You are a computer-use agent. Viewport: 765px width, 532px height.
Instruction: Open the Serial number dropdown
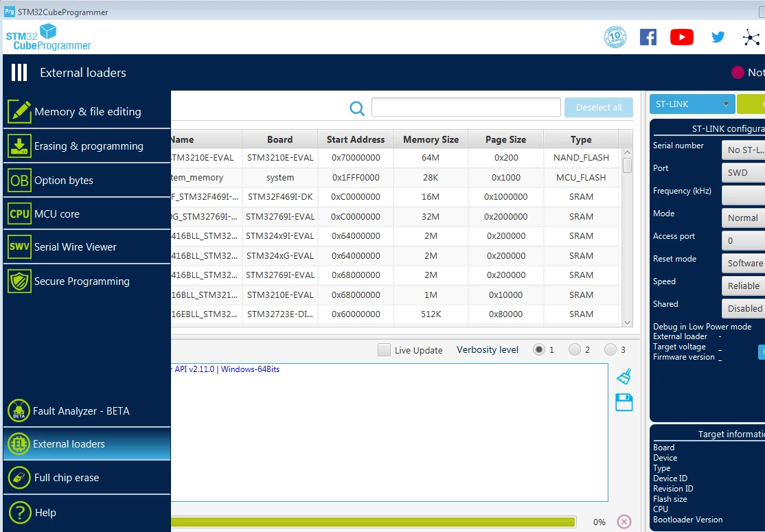tap(743, 150)
